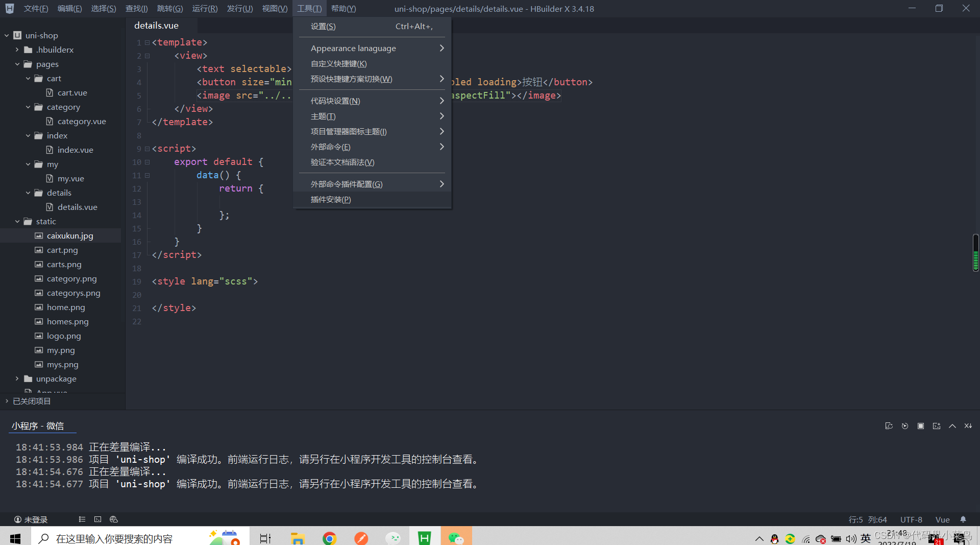
Task: Open a new console window
Action: point(936,426)
